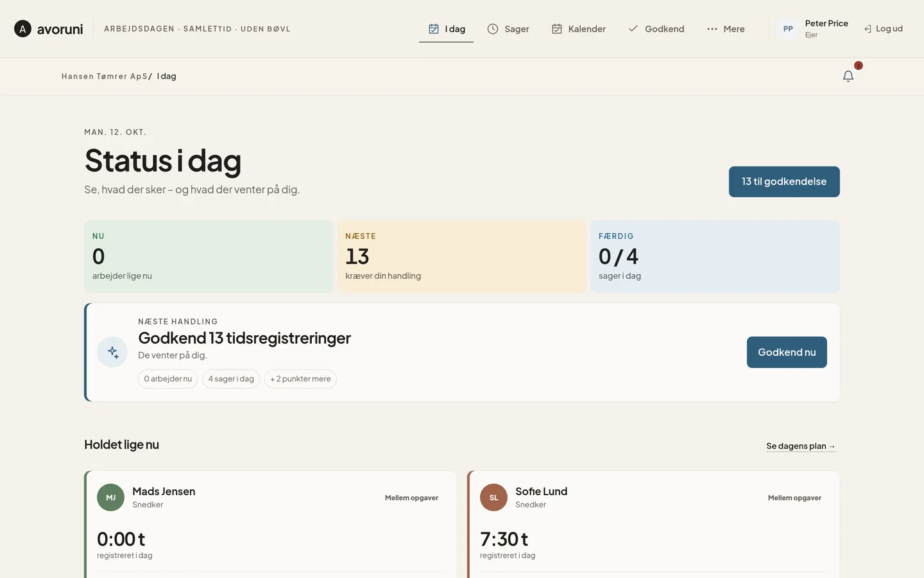Click the Mads Jensen name
924x578 pixels.
164,491
